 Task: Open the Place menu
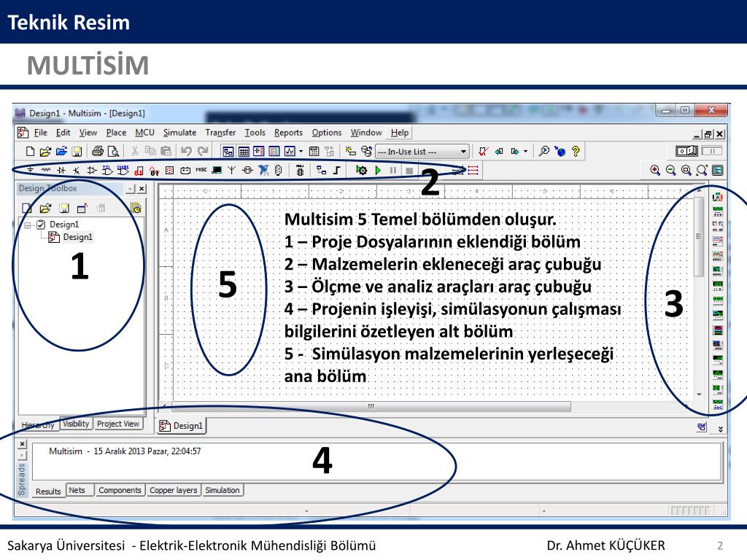tap(116, 133)
